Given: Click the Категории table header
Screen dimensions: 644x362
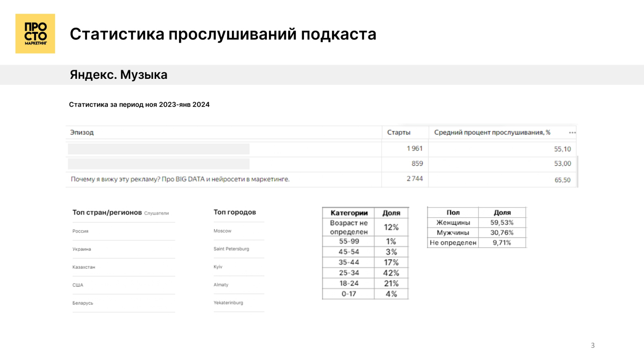Looking at the screenshot, I should click(x=349, y=213).
